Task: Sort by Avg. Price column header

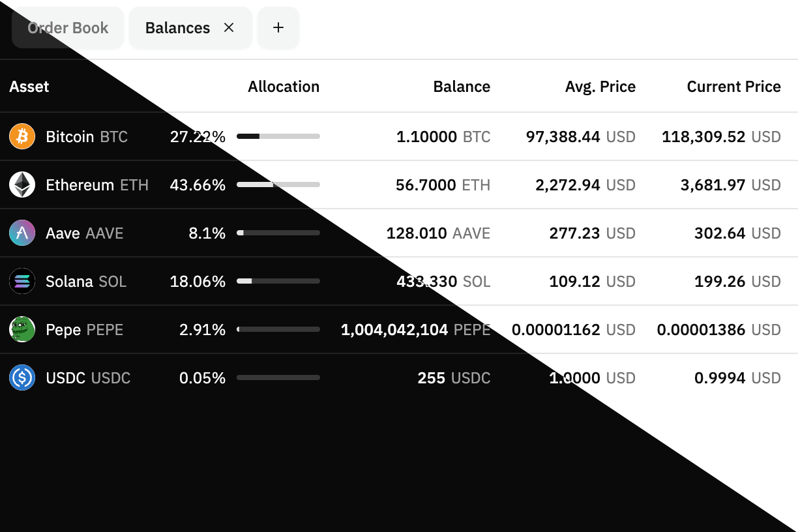Action: [600, 87]
